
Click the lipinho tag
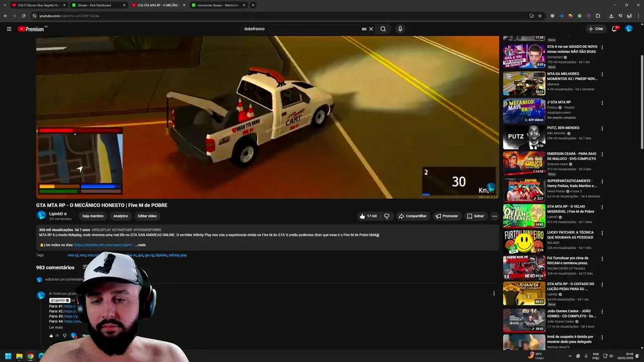(x=161, y=255)
